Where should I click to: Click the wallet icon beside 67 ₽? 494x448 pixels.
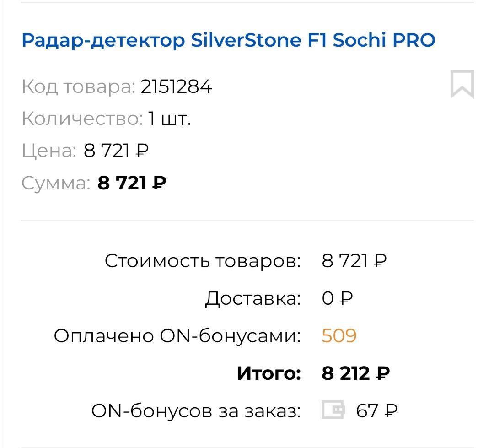333,410
